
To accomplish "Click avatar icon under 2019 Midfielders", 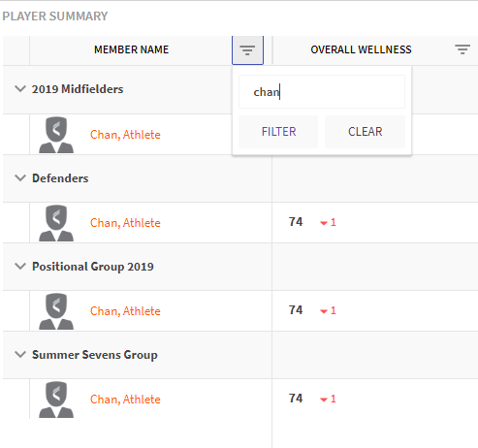I will click(x=56, y=135).
